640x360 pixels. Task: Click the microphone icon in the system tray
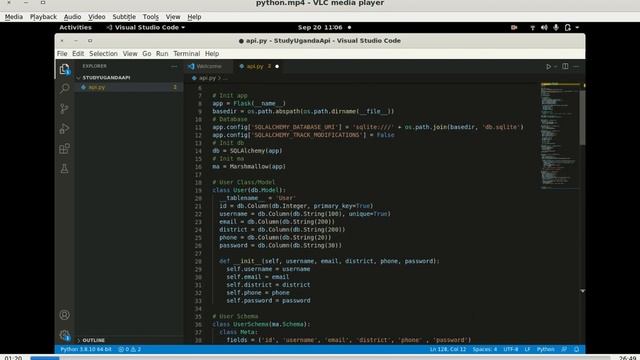tap(556, 27)
